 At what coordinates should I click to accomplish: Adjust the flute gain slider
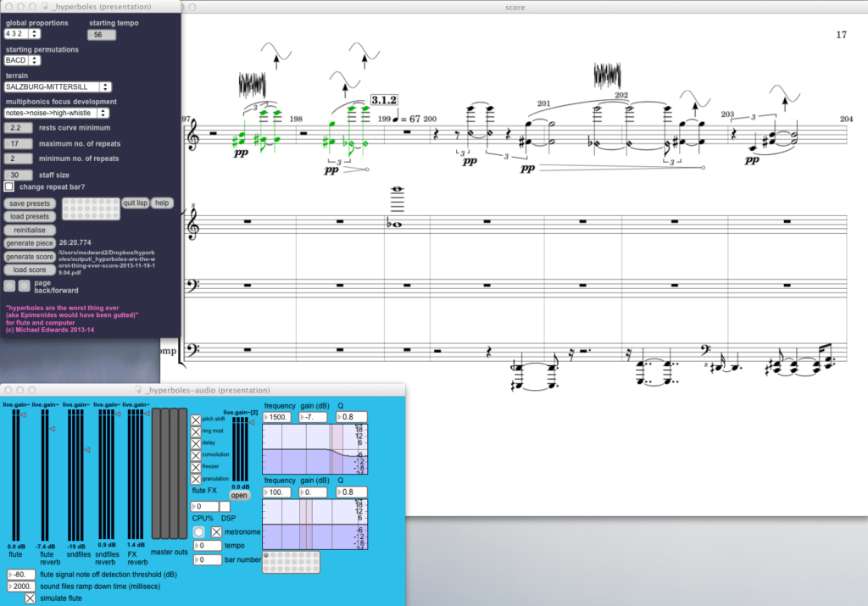click(x=16, y=475)
